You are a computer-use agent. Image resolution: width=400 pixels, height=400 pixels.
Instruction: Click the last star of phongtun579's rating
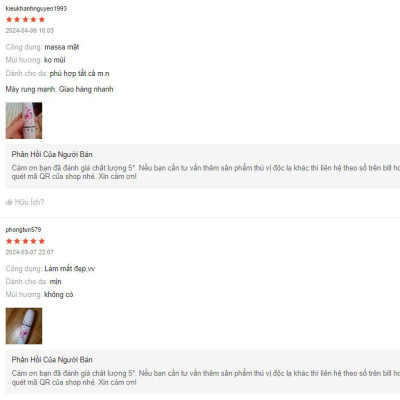[x=42, y=241]
